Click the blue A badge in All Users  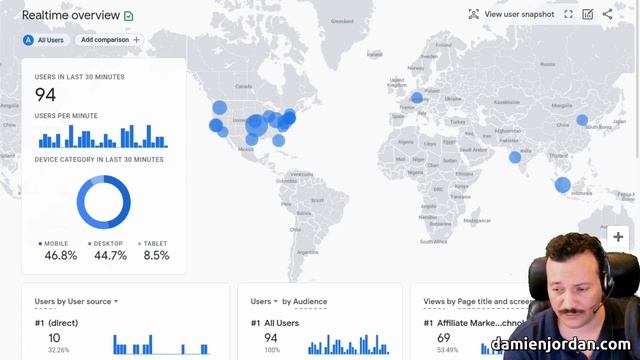click(28, 40)
